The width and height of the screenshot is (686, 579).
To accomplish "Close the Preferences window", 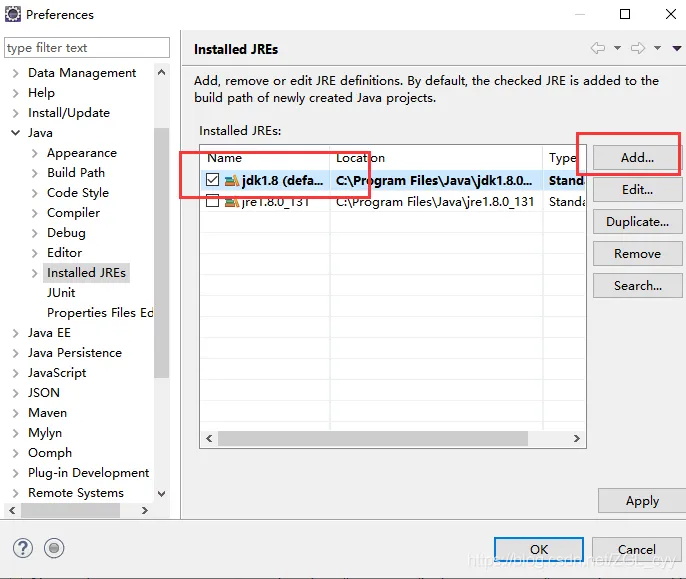I will point(671,14).
